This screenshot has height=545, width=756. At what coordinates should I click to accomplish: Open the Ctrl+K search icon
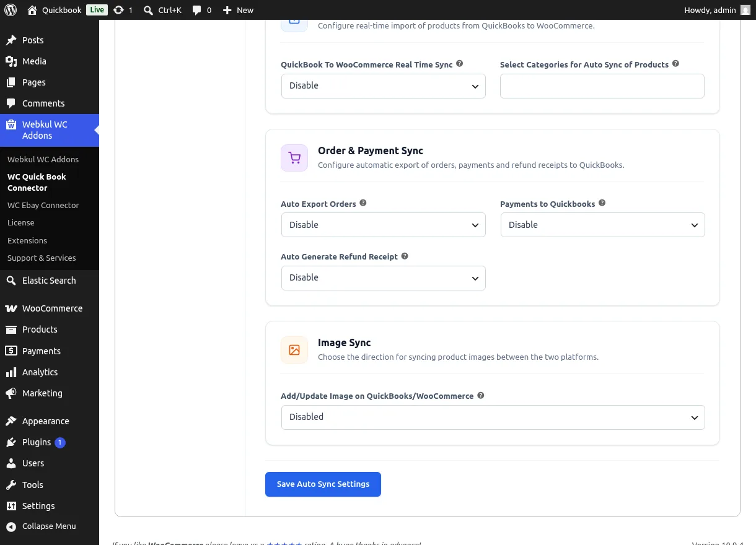click(148, 10)
